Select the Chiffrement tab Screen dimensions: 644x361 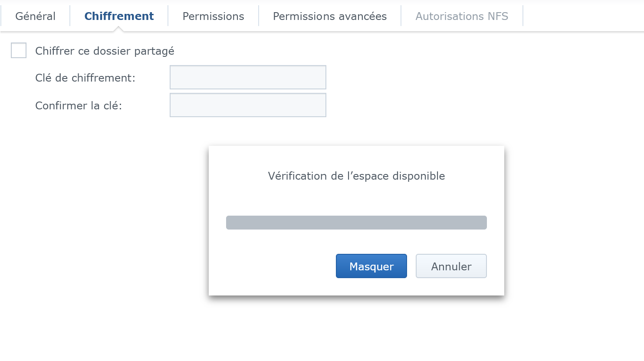(x=119, y=16)
